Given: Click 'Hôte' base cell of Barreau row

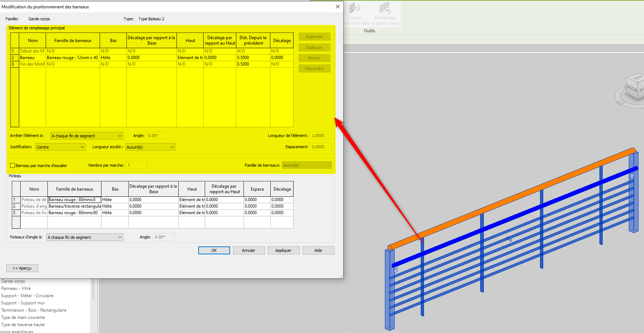Looking at the screenshot, I should coord(113,58).
